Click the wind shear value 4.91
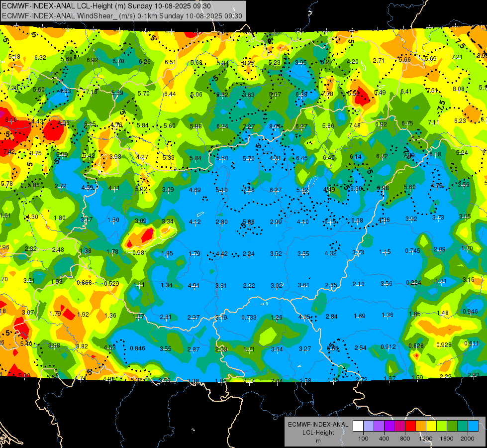Image resolution: width=487 pixels, height=448 pixels. pyautogui.click(x=194, y=285)
